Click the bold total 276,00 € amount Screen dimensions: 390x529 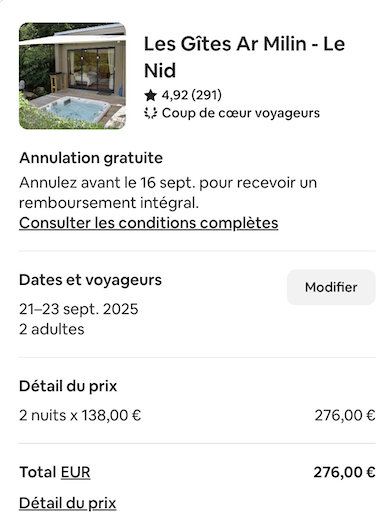coord(344,472)
